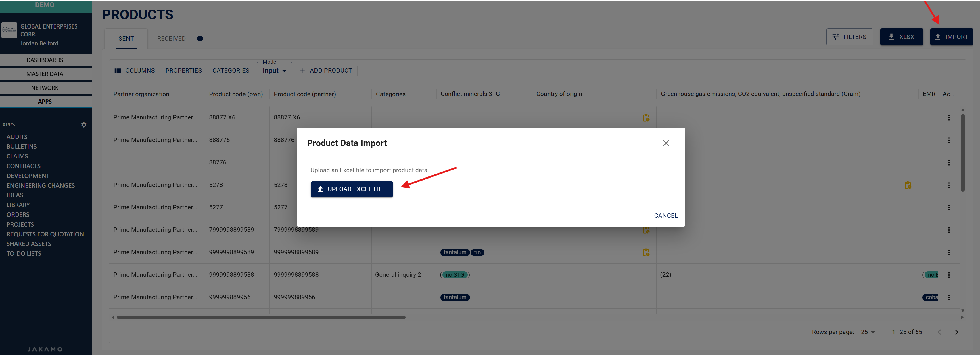Expand the rows per page dropdown
Viewport: 980px width, 355px height.
(868, 332)
